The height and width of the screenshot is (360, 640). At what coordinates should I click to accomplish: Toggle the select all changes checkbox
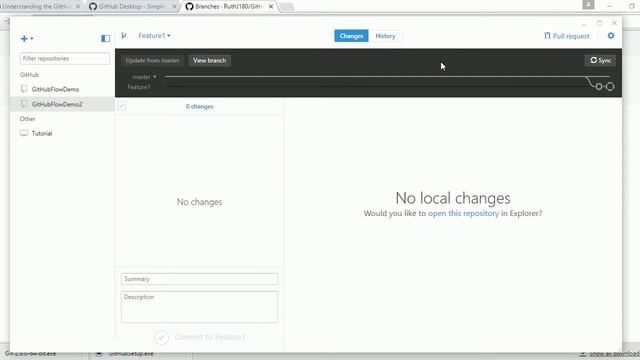[x=122, y=106]
